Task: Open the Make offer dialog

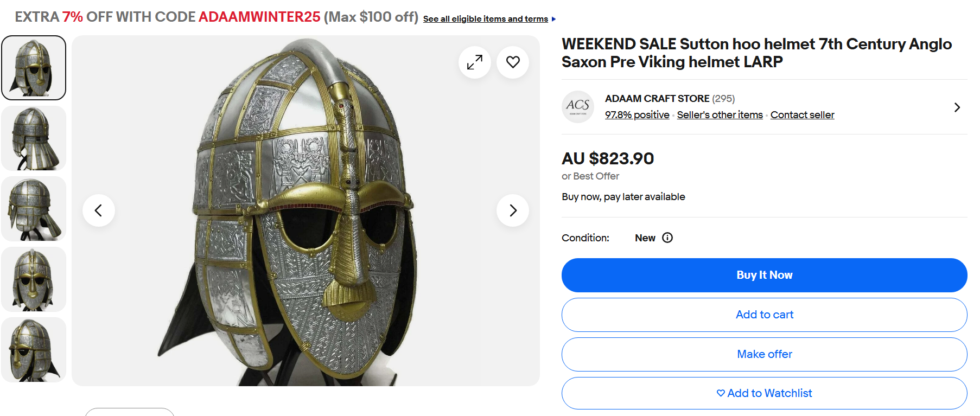Action: tap(764, 354)
